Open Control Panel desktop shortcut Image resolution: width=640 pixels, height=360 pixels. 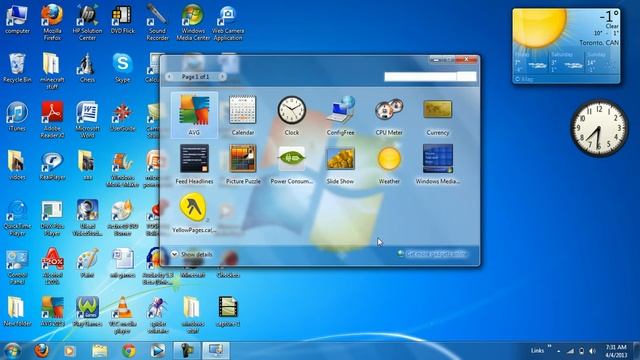[17, 267]
